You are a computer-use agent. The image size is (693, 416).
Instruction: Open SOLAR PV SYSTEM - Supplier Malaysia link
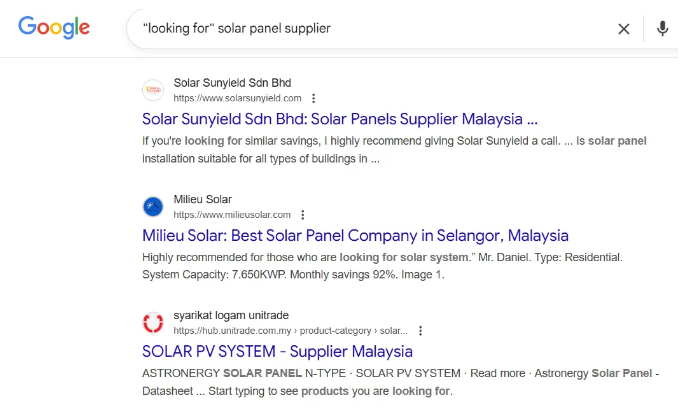277,352
